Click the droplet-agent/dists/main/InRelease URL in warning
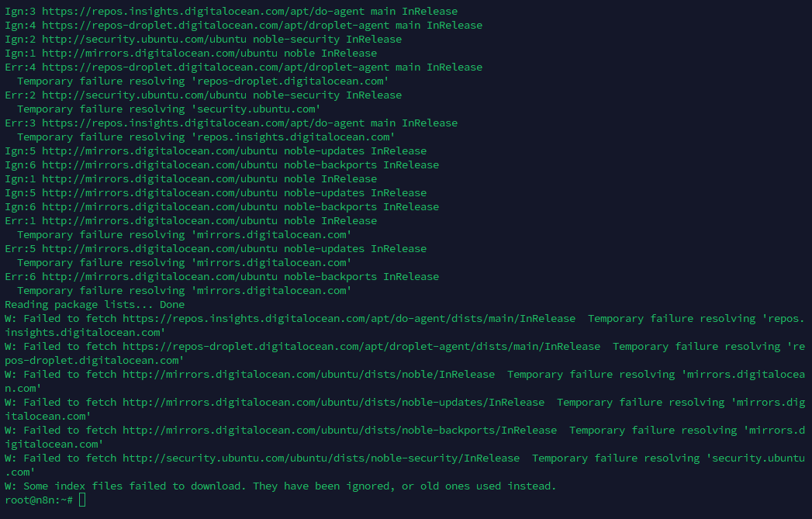The width and height of the screenshot is (812, 519). coord(361,347)
